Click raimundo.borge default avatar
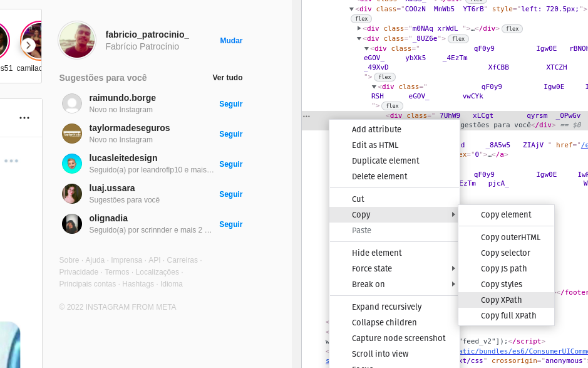 pyautogui.click(x=72, y=103)
